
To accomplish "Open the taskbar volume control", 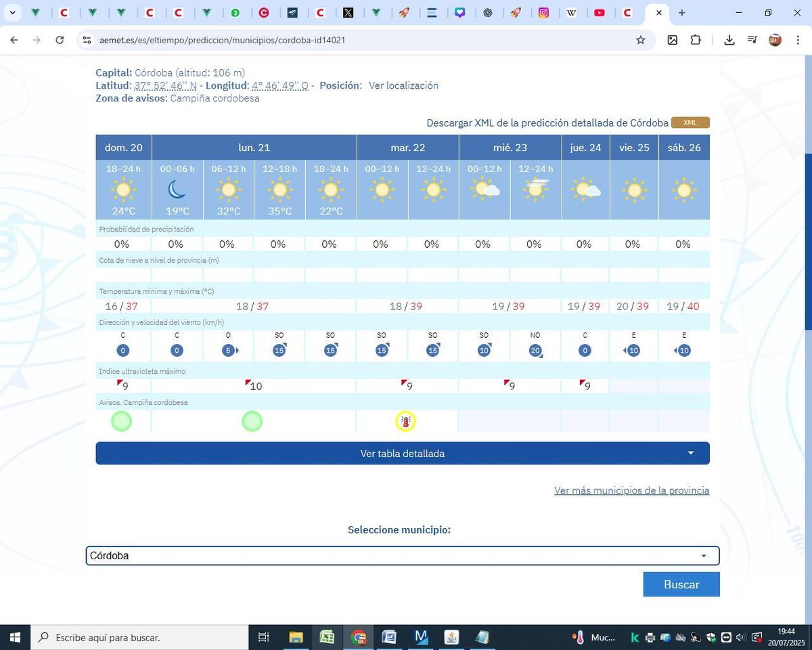I will tap(741, 637).
